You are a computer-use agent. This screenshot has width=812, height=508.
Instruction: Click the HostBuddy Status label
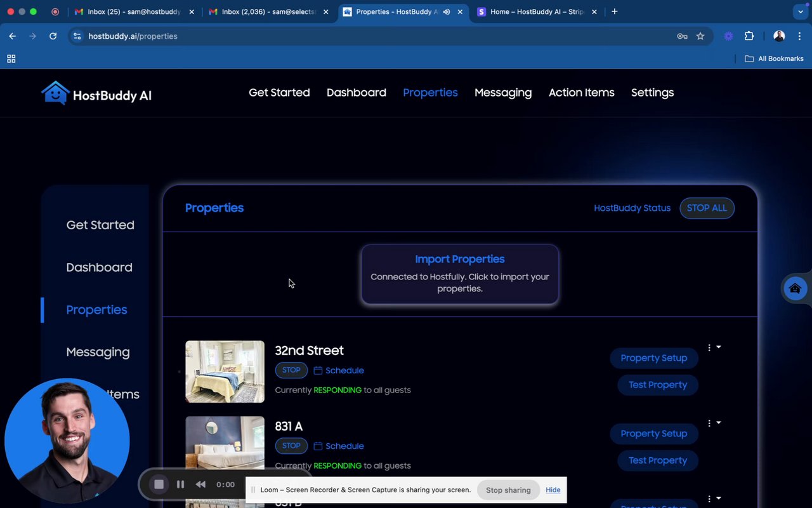(632, 208)
